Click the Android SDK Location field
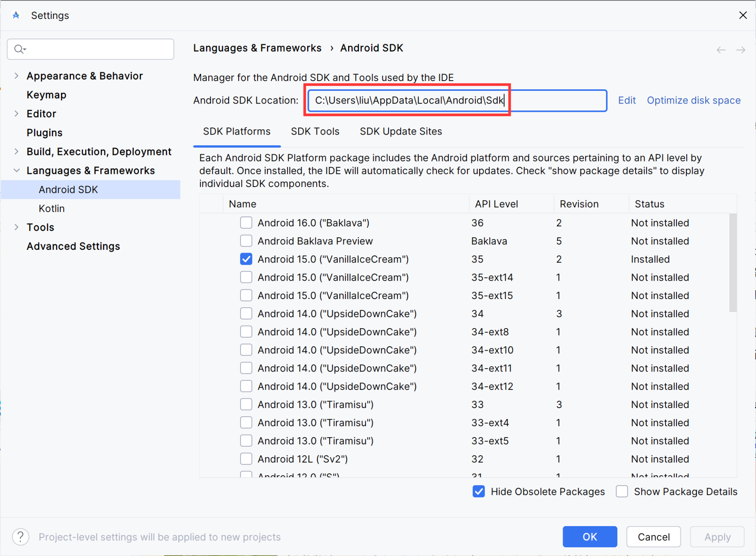Image resolution: width=756 pixels, height=556 pixels. point(457,101)
